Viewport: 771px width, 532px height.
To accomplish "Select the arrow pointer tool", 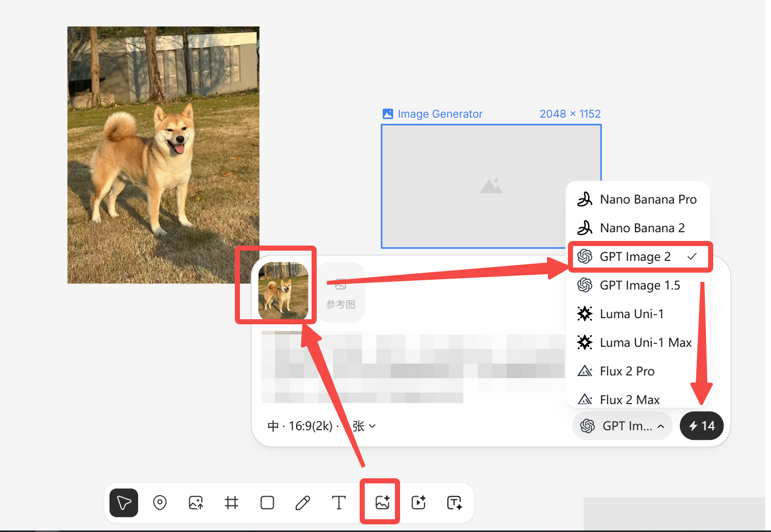I will [124, 503].
